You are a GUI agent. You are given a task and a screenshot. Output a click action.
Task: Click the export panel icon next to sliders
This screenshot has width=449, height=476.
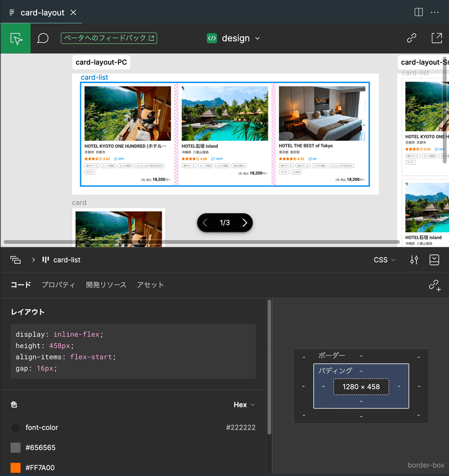[x=434, y=260]
